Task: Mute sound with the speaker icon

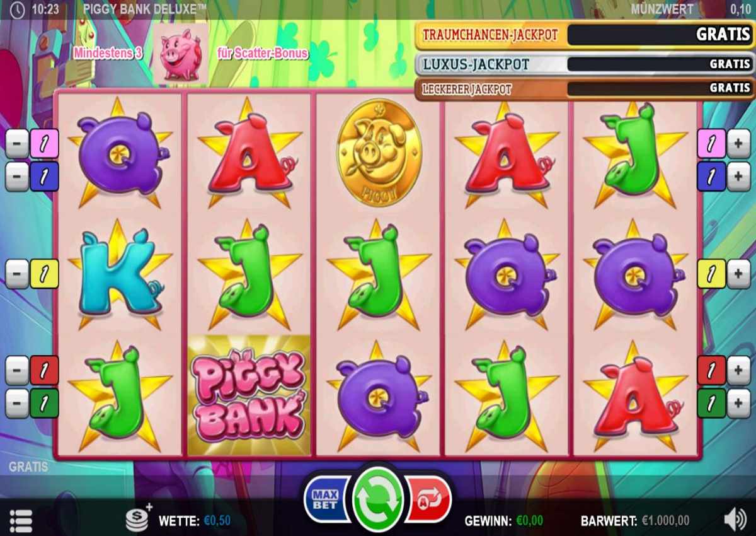Action: [x=735, y=520]
